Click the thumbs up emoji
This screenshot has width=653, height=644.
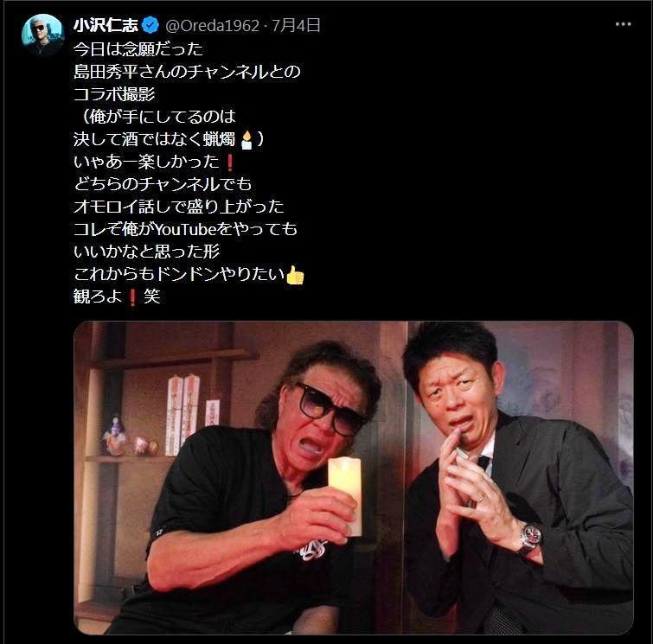coord(295,275)
